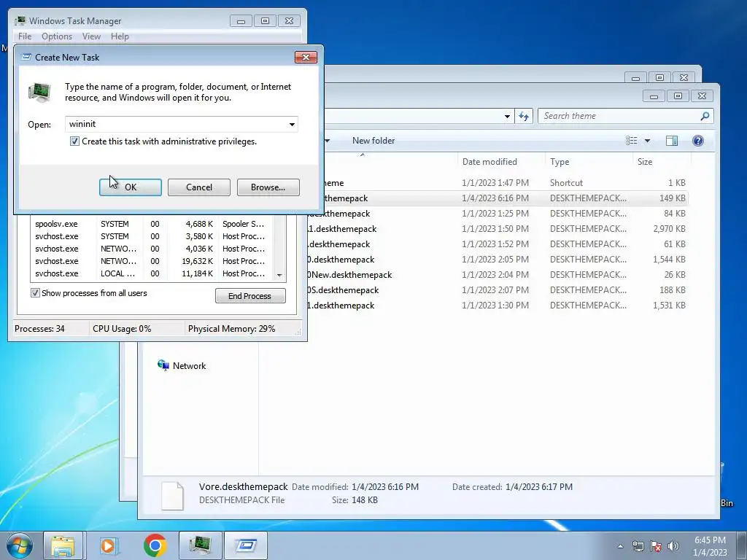
Task: Click OK in Create New Task dialog
Action: pos(131,187)
